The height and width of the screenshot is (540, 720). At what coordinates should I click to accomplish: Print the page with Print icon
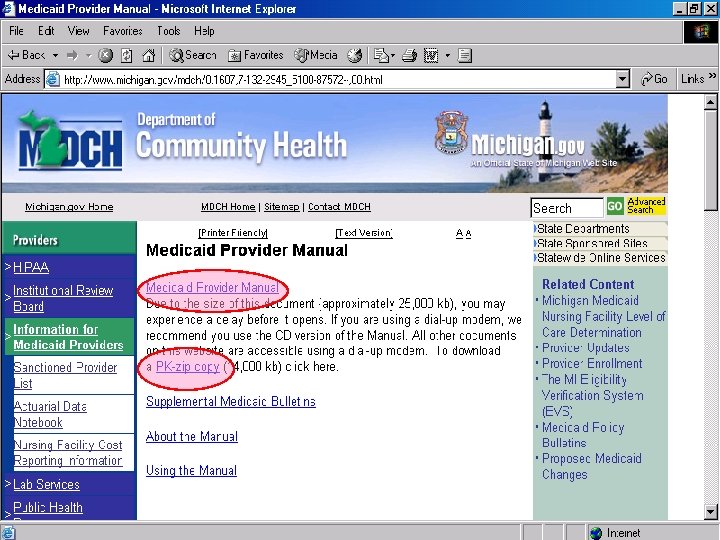pyautogui.click(x=409, y=56)
